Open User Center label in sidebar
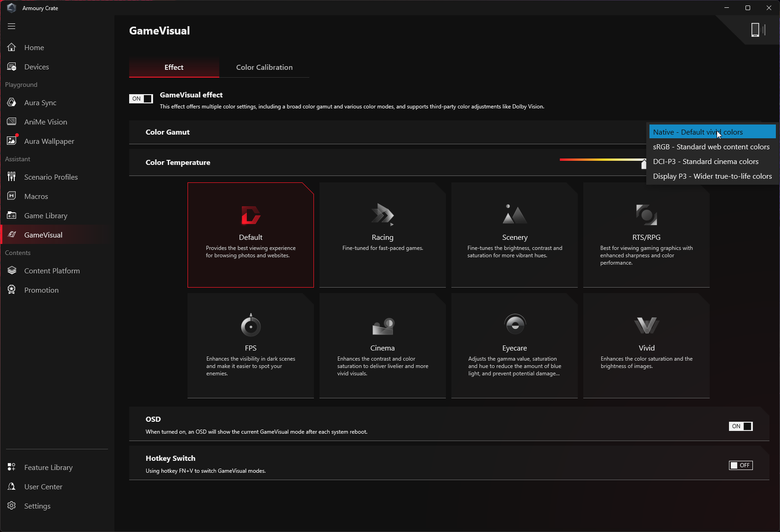This screenshot has height=532, width=780. click(43, 487)
